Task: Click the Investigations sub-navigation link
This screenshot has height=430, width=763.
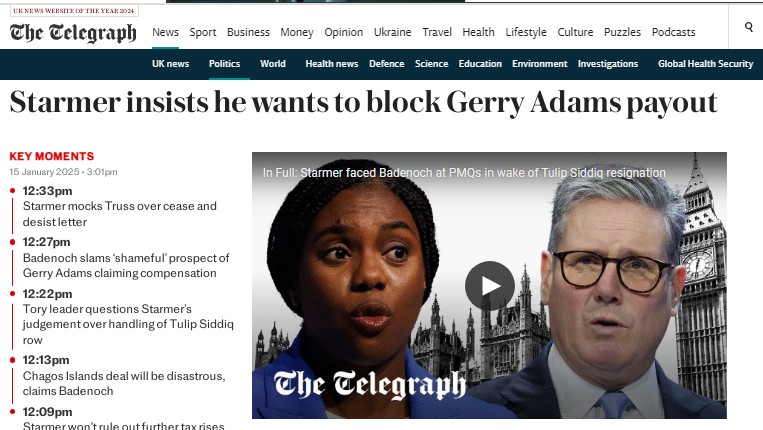Action: click(608, 64)
